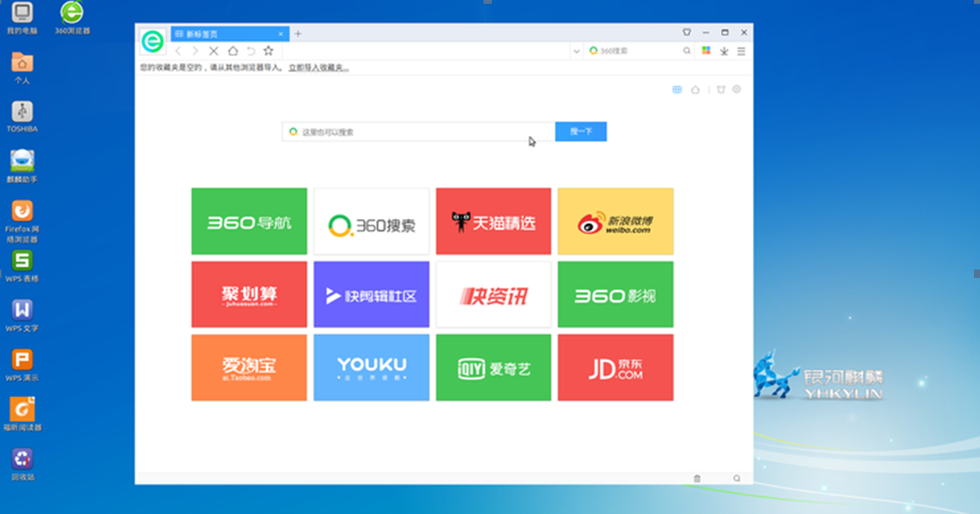Select the 个人 folder desktop icon
This screenshot has height=514, width=980.
point(22,68)
